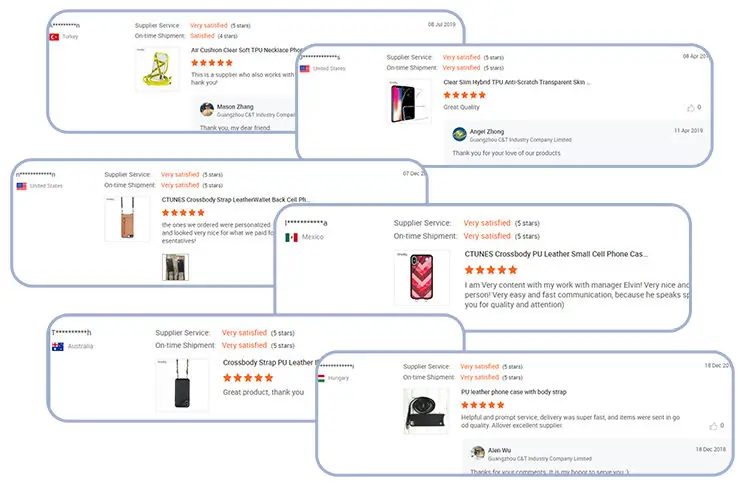Click the Hungary flag icon
Image resolution: width=750 pixels, height=486 pixels.
pyautogui.click(x=321, y=378)
